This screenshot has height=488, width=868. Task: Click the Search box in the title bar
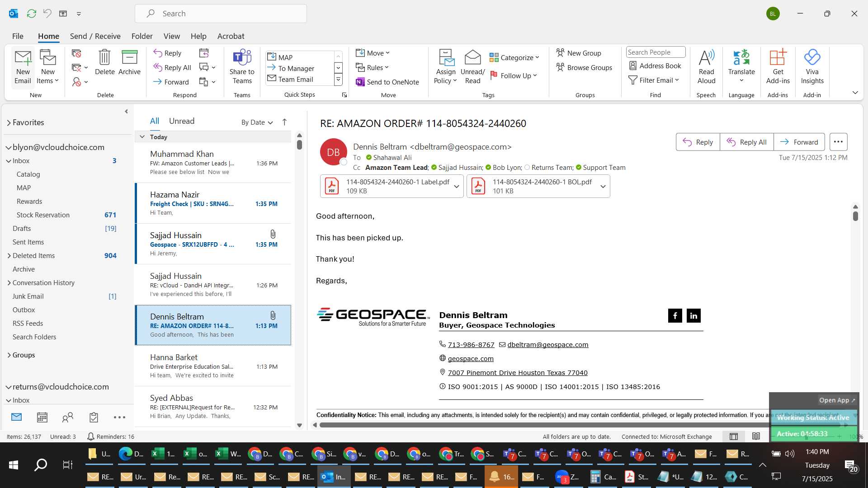221,14
